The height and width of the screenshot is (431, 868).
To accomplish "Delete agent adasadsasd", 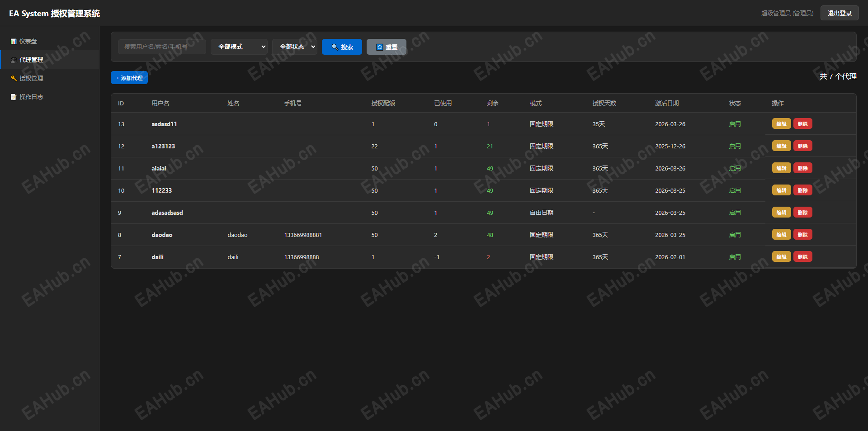I will tap(802, 213).
